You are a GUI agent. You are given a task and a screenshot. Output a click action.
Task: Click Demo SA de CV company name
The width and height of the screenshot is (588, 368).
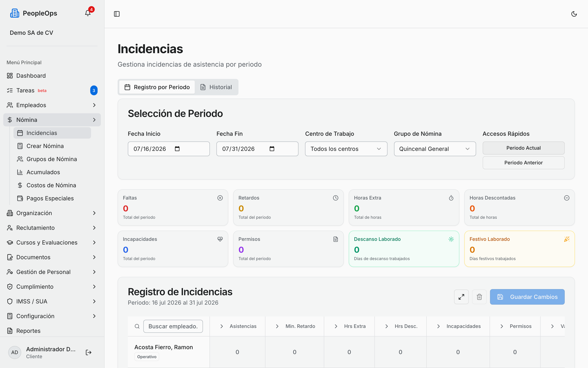(31, 33)
